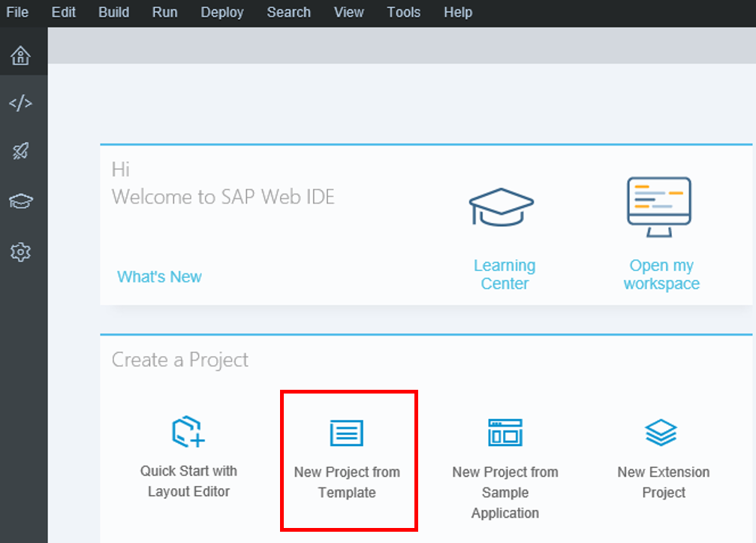Open the Tools menu
This screenshot has height=543, width=756.
[404, 12]
